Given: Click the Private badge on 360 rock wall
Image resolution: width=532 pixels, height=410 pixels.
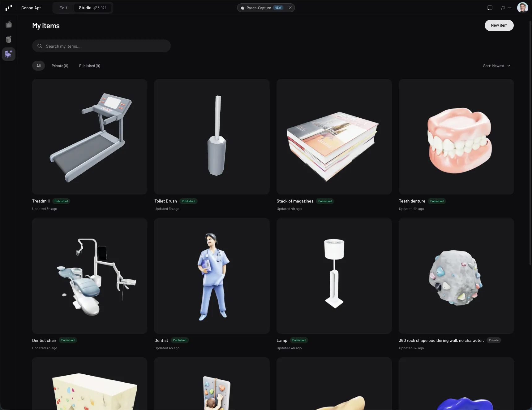Looking at the screenshot, I should 494,340.
